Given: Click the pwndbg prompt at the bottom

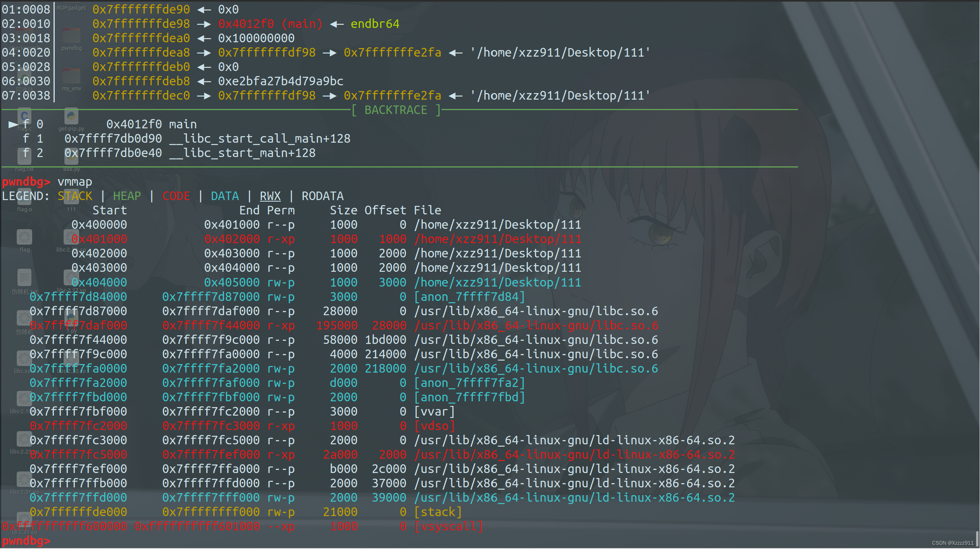Looking at the screenshot, I should [x=26, y=541].
